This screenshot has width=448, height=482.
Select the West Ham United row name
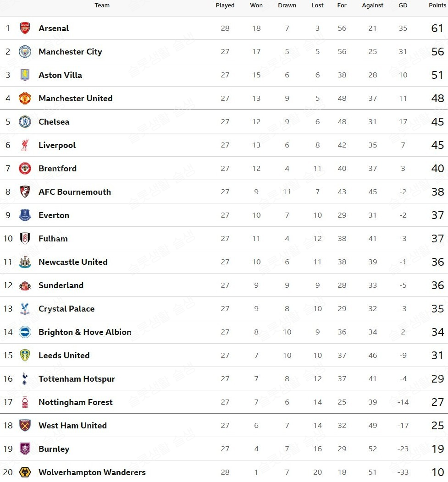72,426
